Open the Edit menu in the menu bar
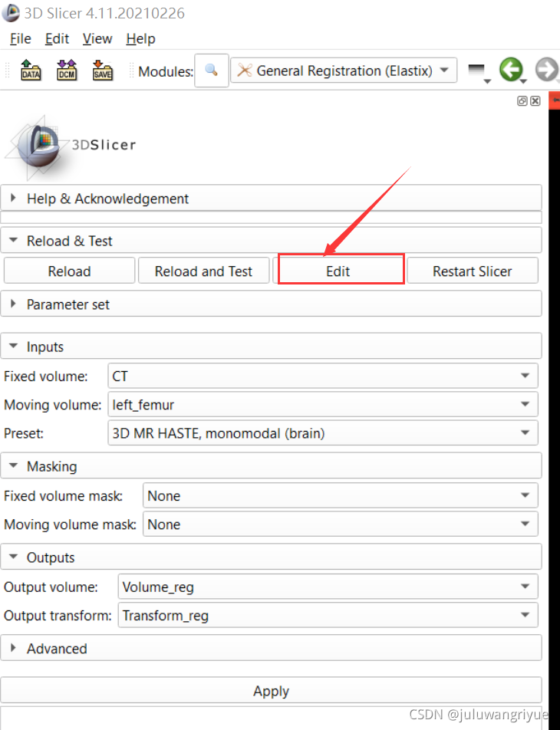 pyautogui.click(x=57, y=38)
